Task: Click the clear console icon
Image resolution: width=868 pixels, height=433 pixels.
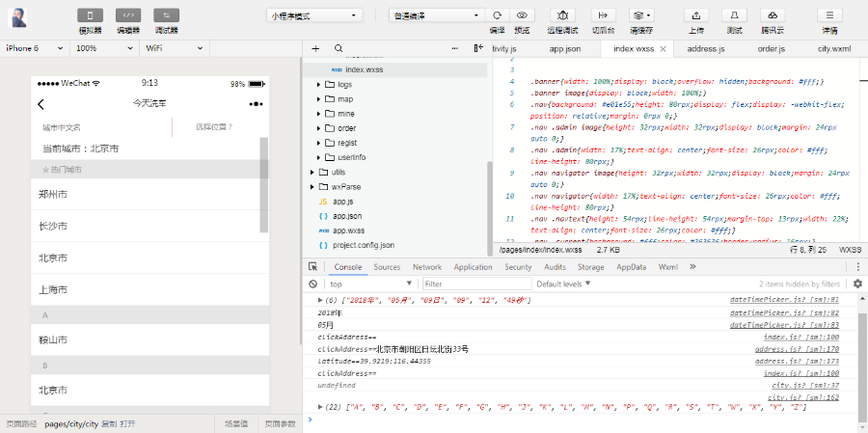Action: click(x=313, y=284)
